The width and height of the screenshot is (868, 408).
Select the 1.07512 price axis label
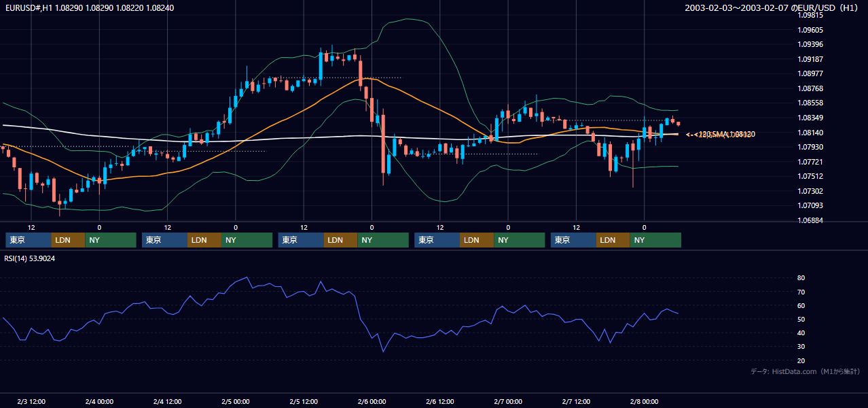click(810, 176)
